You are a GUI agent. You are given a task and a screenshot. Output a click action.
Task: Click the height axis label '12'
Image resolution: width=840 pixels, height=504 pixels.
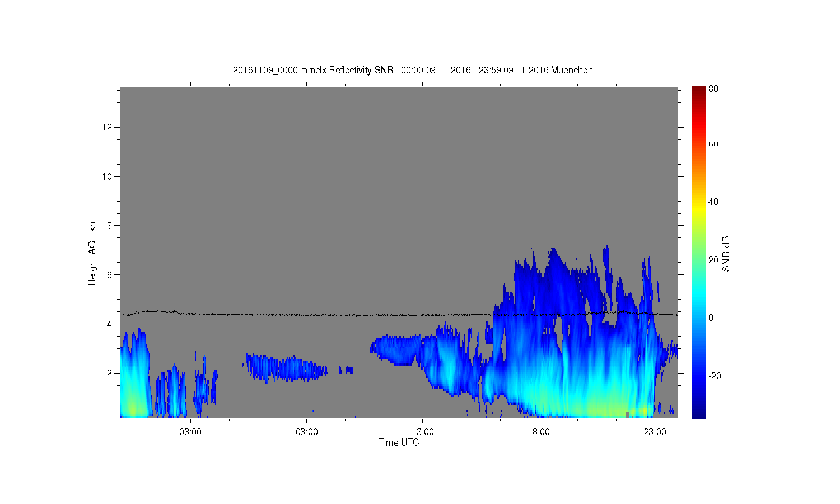tap(108, 127)
